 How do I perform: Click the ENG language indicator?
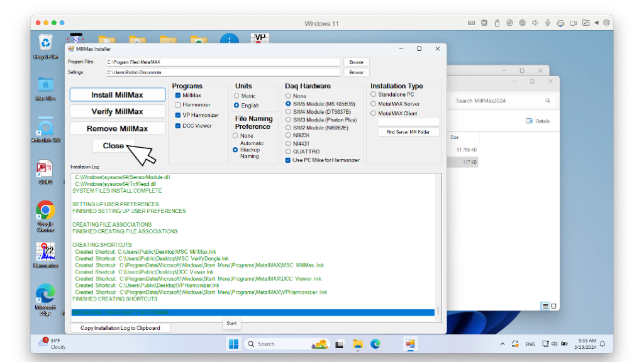point(530,344)
